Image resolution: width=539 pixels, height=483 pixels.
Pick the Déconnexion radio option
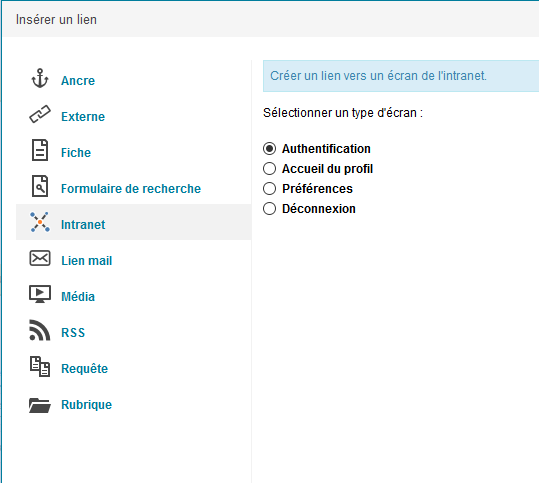tap(270, 209)
